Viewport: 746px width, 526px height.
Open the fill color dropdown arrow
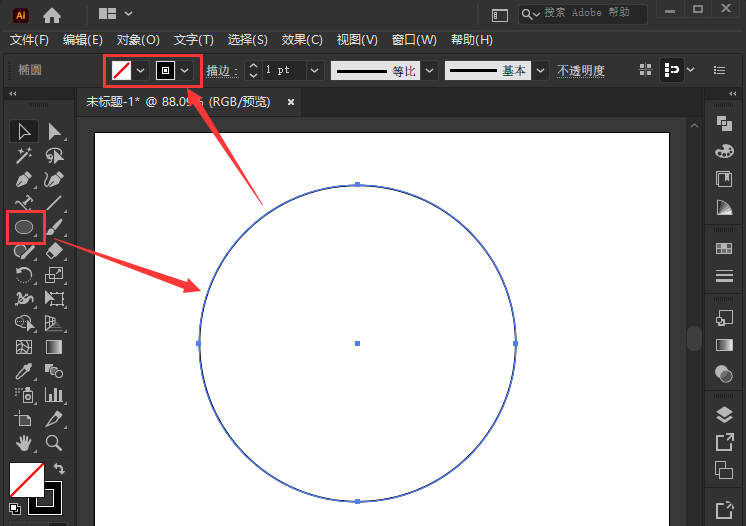point(140,71)
